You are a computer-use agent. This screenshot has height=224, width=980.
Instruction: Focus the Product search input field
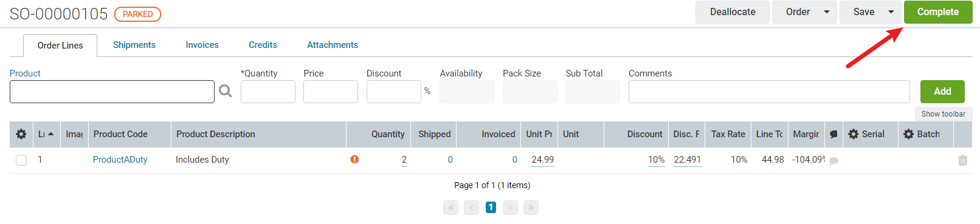pos(112,92)
